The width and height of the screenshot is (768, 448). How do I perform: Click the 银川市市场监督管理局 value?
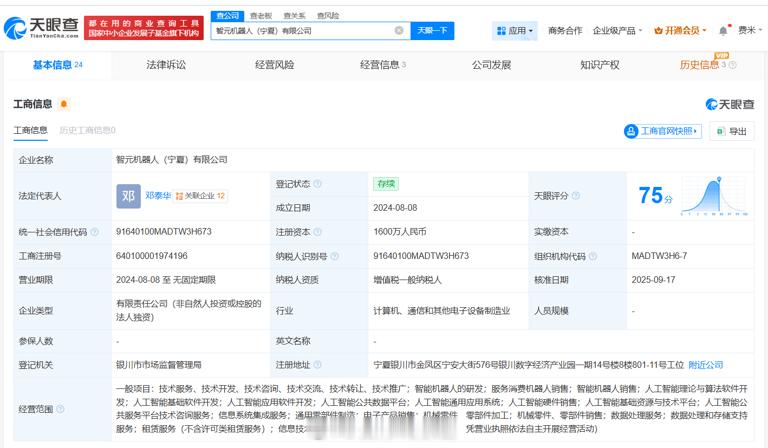(159, 365)
